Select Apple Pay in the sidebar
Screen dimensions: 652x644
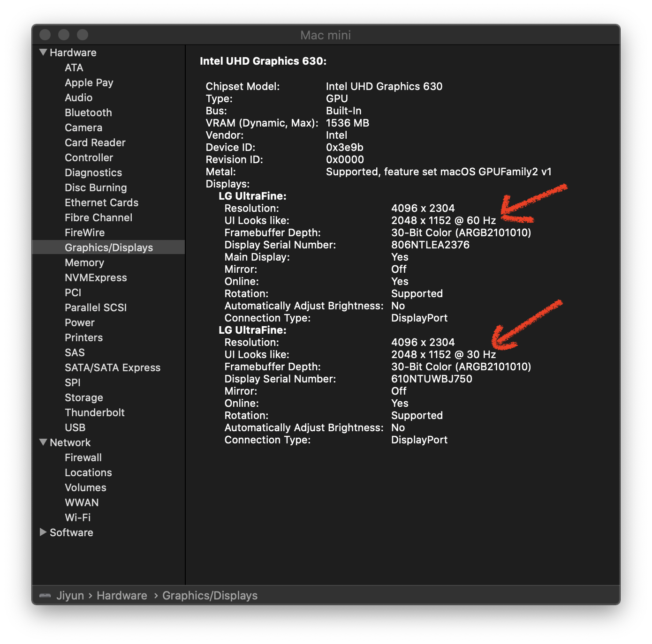click(89, 82)
